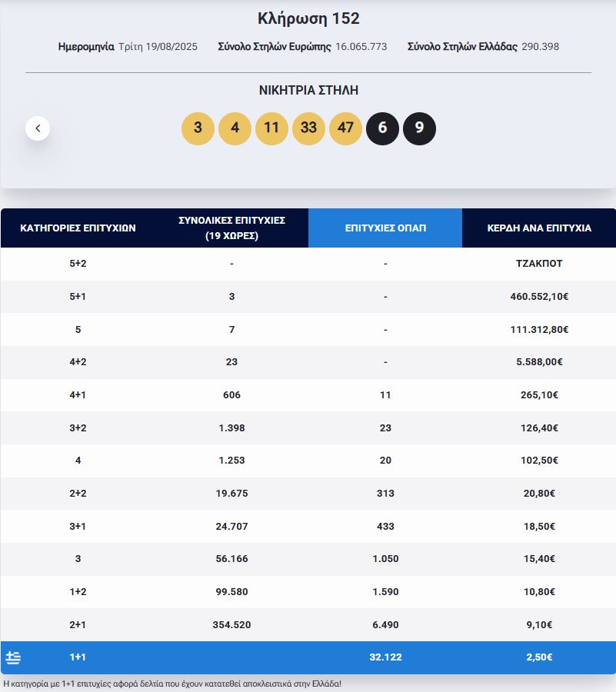
Task: Click the black Euro ball number 6
Action: pyautogui.click(x=382, y=128)
